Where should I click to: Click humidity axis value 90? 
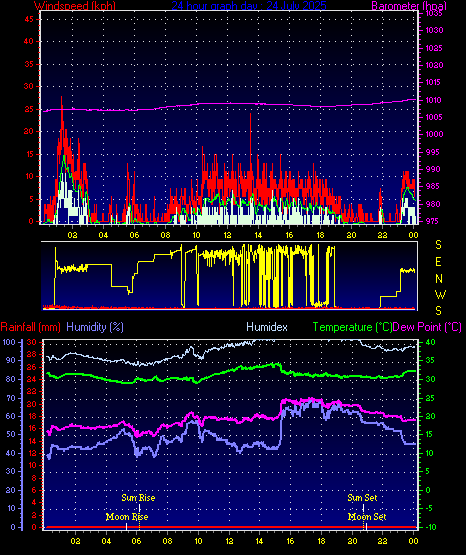[11, 360]
